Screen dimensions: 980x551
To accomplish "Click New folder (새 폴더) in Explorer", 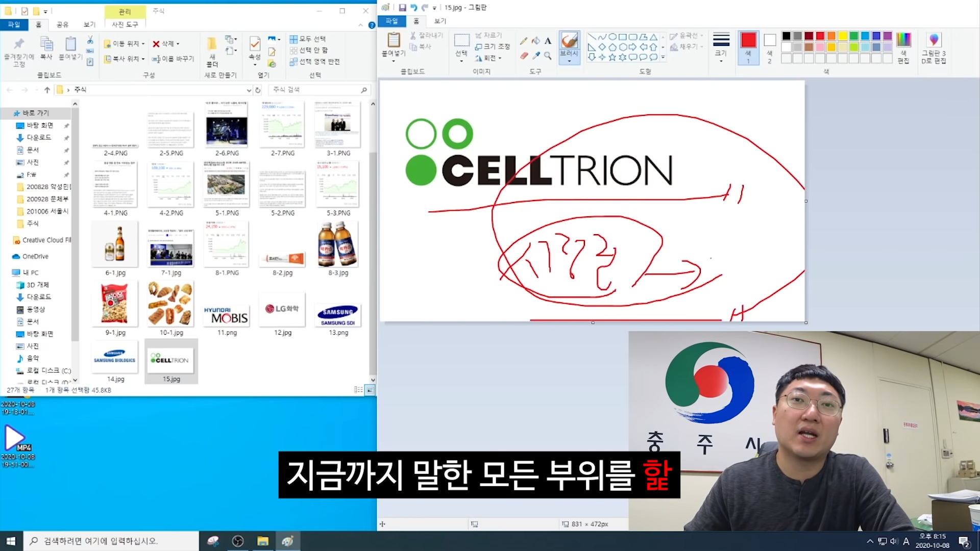I will 212,52.
